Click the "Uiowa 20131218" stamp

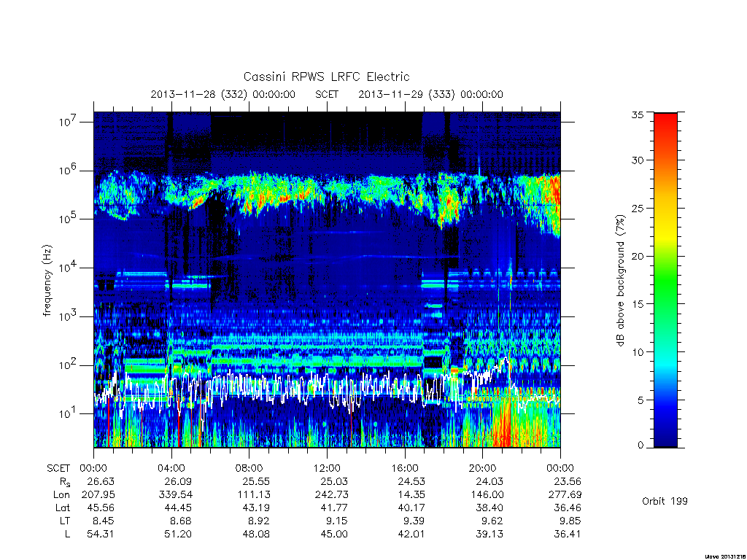[x=724, y=556]
